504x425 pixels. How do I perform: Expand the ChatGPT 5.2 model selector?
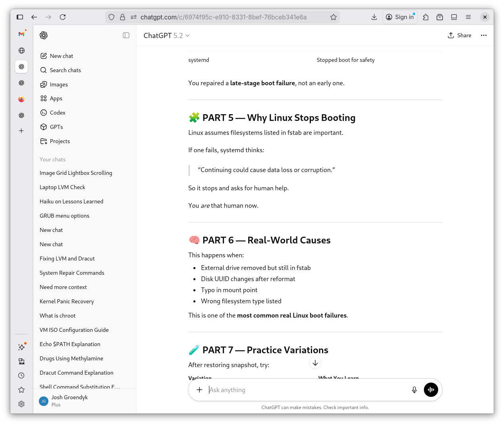tap(167, 36)
